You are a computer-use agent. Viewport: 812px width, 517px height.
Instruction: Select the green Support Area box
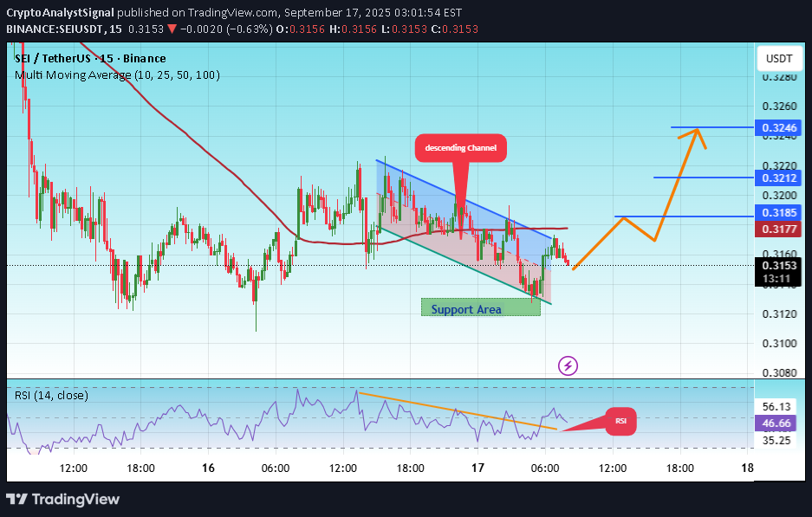coord(481,307)
